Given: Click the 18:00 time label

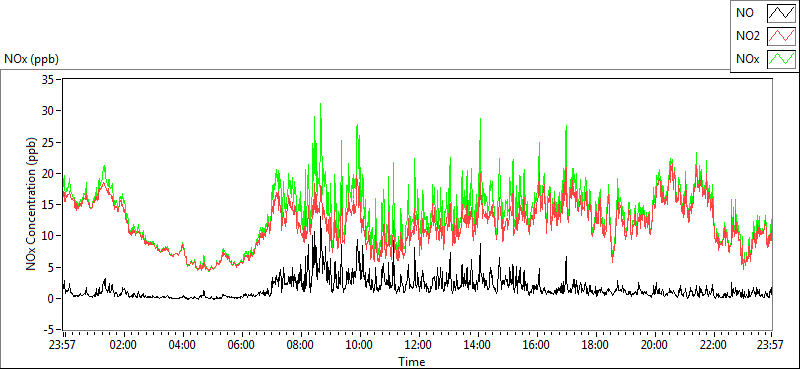Looking at the screenshot, I should tap(596, 344).
